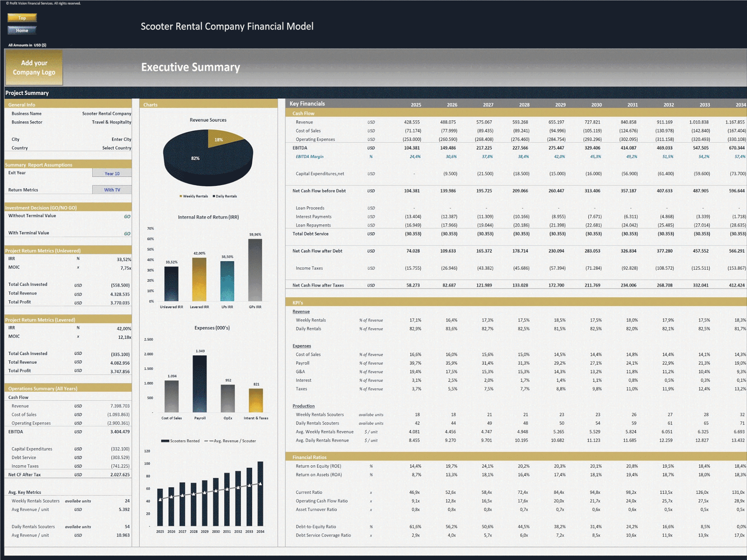Image resolution: width=747 pixels, height=560 pixels.
Task: Click the Total Debt Service row label
Action: click(x=310, y=234)
